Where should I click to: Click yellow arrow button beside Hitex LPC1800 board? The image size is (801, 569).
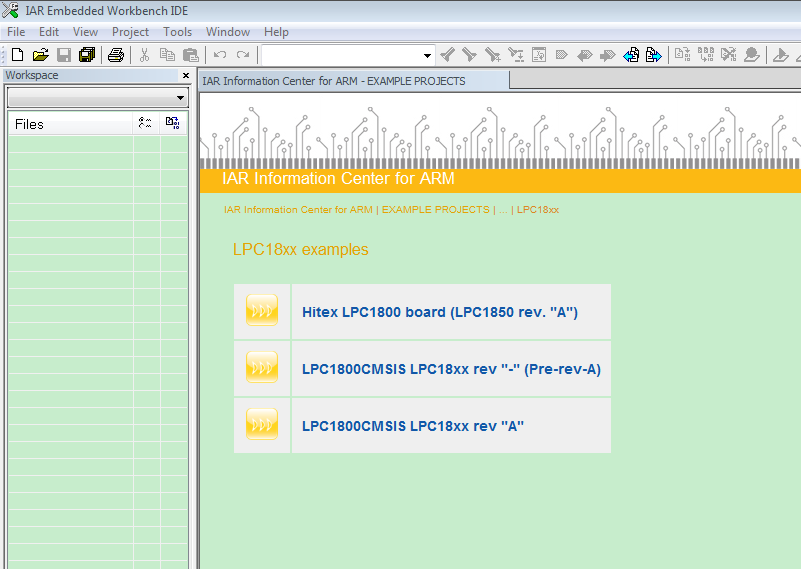[262, 310]
